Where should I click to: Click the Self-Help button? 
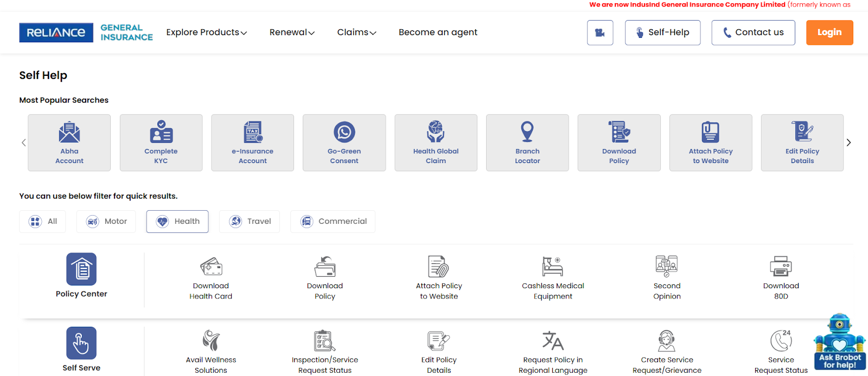pyautogui.click(x=662, y=33)
